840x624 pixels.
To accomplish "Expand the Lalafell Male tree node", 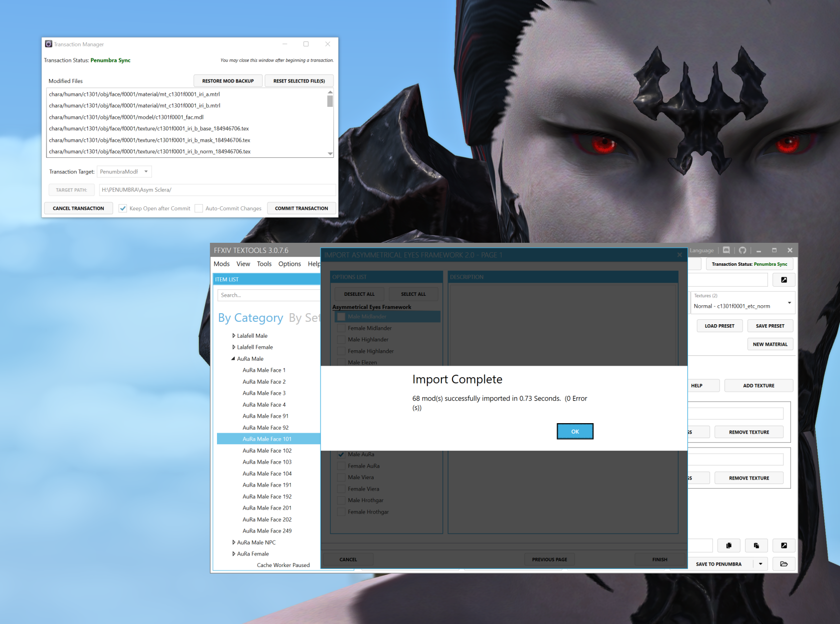I will [233, 336].
